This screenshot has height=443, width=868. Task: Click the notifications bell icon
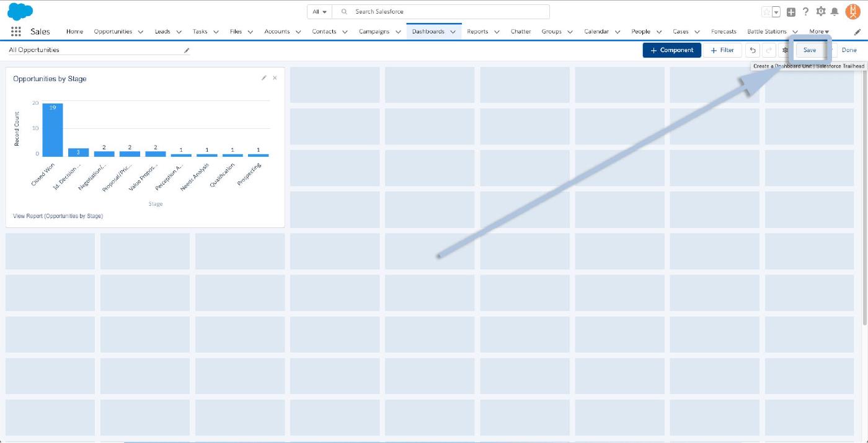point(835,12)
